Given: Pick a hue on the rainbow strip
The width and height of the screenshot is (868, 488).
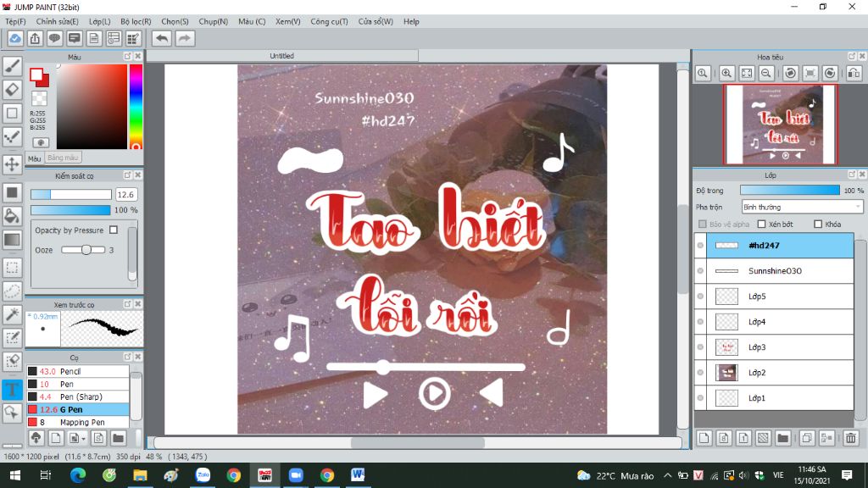Looking at the screenshot, I should (136, 106).
